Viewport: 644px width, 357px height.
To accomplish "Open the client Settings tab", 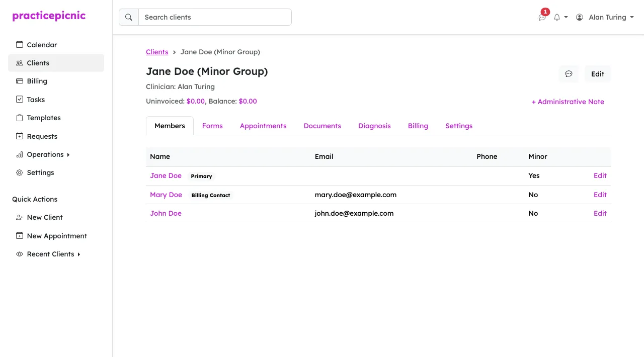I will (459, 126).
